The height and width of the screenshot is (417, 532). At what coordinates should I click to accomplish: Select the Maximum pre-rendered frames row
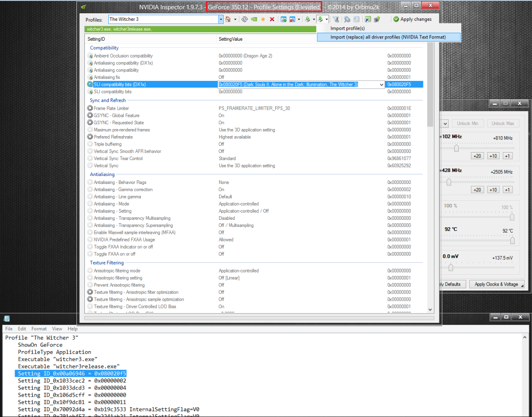click(255, 130)
